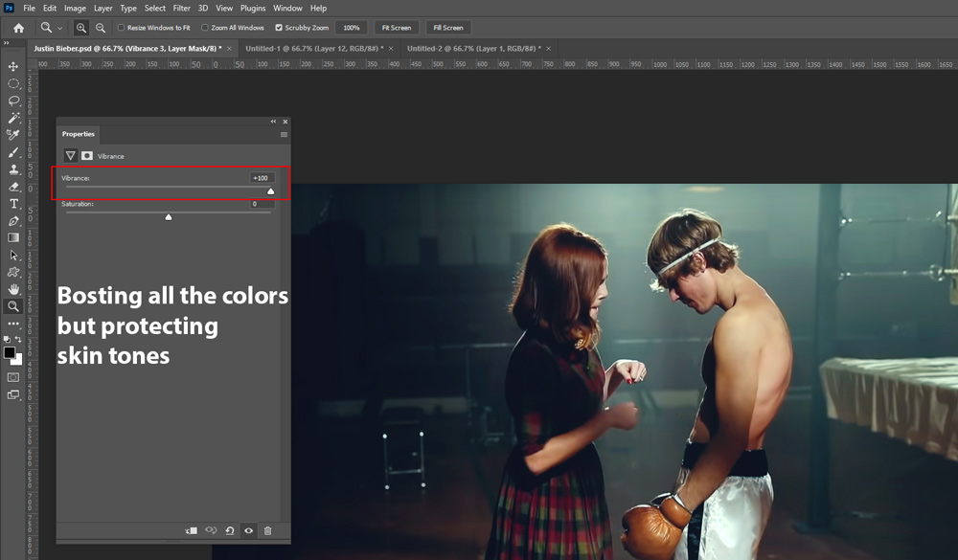Open the Layer menu
This screenshot has width=958, height=560.
point(103,8)
